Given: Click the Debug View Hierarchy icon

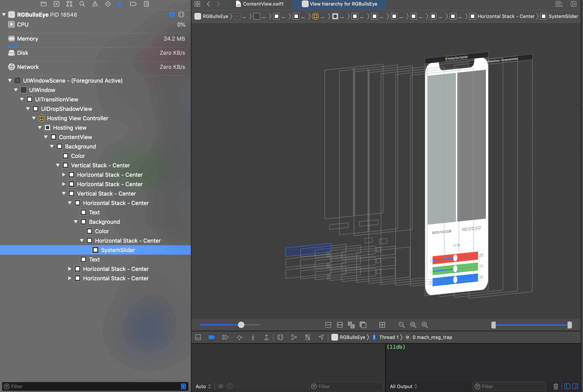Looking at the screenshot, I should [x=280, y=337].
